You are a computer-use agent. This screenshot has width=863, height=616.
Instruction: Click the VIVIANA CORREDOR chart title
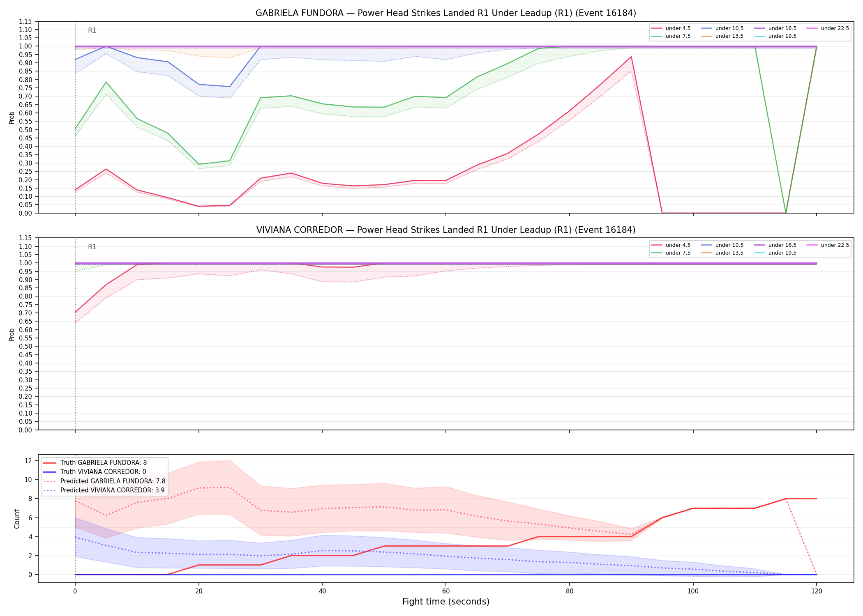446,230
